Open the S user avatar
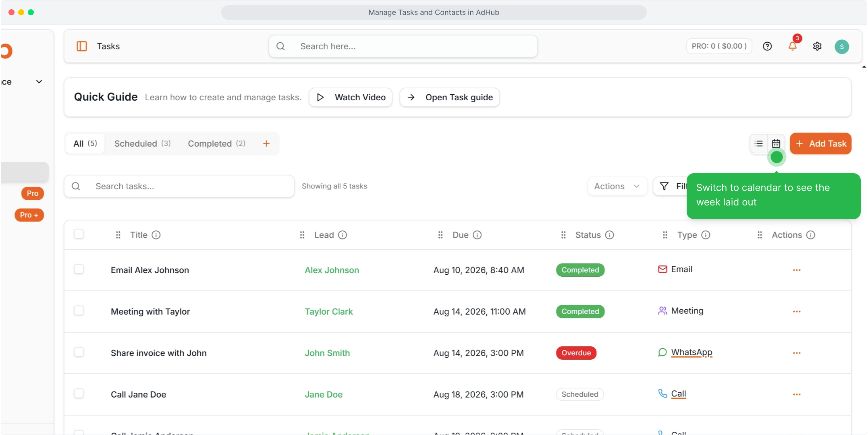This screenshot has width=868, height=435. (x=842, y=47)
